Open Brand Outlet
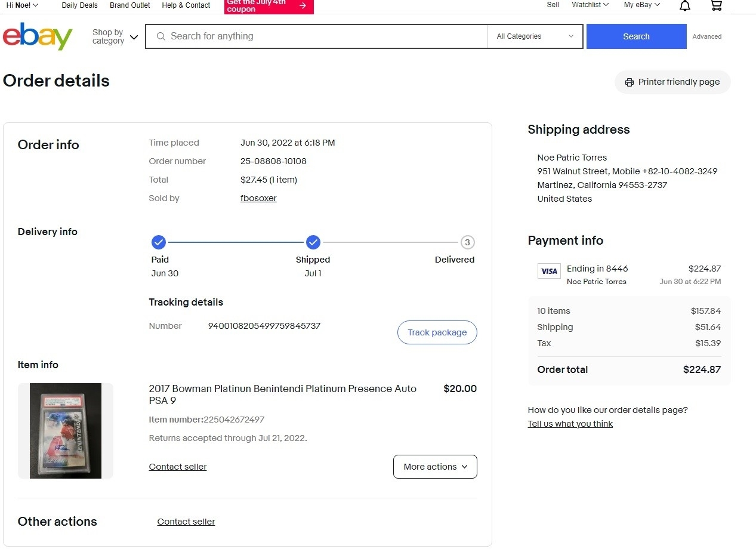The height and width of the screenshot is (558, 756). point(130,5)
